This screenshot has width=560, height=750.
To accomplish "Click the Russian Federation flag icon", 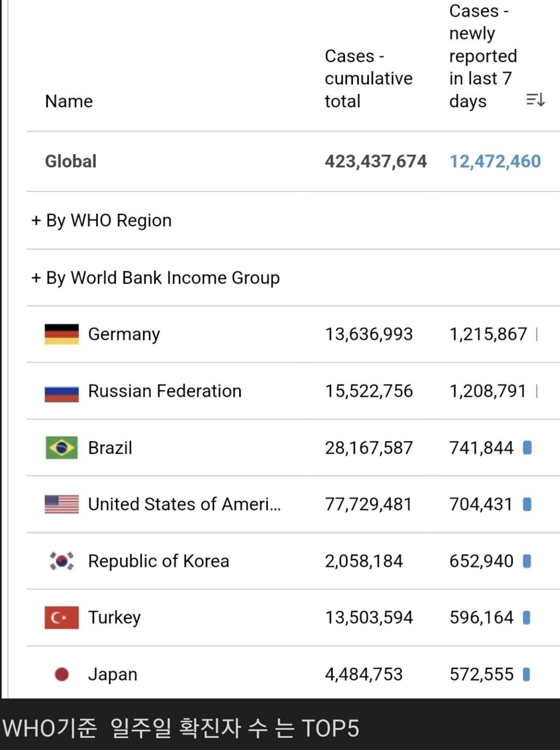I will 62,393.
